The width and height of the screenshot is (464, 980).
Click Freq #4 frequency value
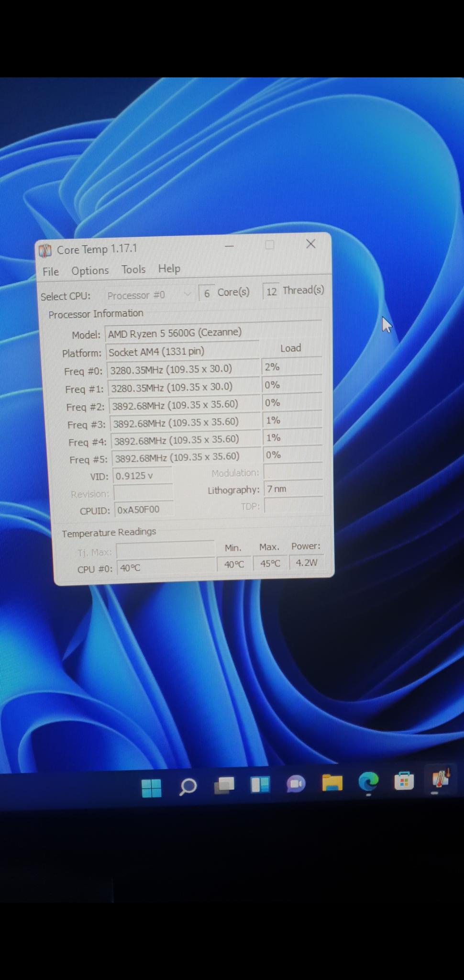click(187, 440)
